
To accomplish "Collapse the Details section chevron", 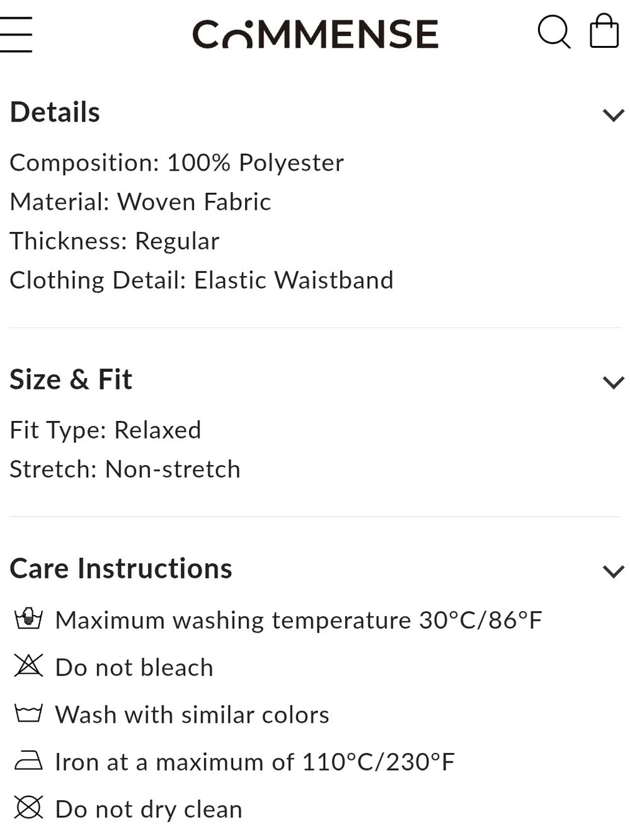I will (x=613, y=115).
